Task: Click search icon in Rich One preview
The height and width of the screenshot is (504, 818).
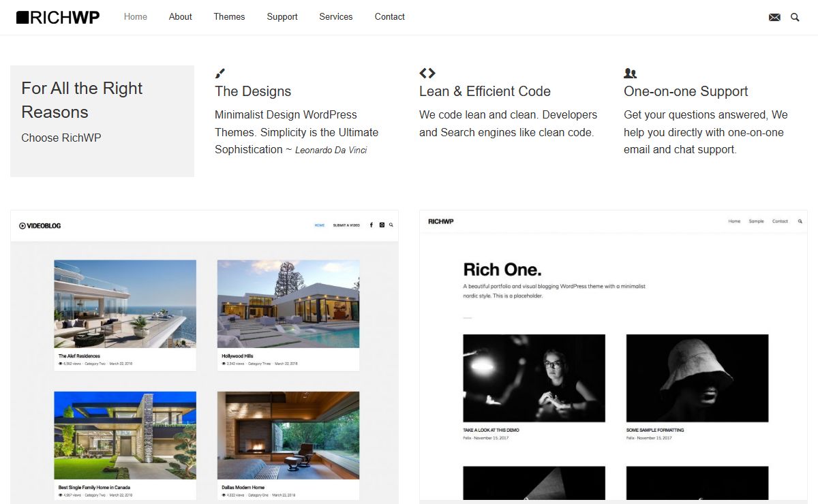Action: (x=800, y=221)
